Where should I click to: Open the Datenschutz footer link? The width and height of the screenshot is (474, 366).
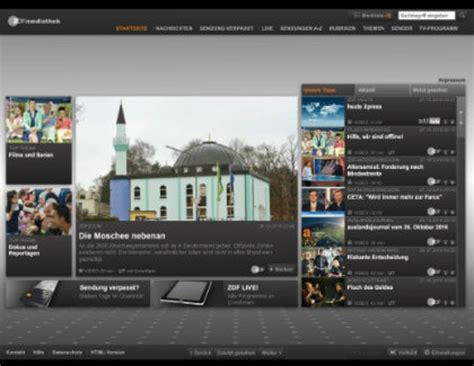tap(67, 352)
